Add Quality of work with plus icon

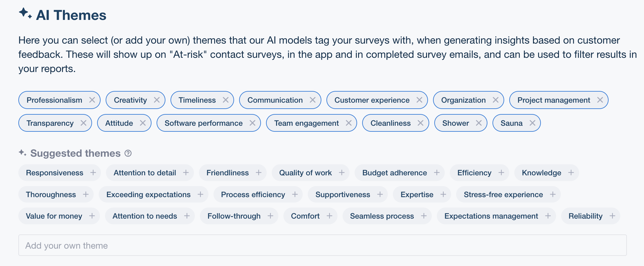[342, 172]
